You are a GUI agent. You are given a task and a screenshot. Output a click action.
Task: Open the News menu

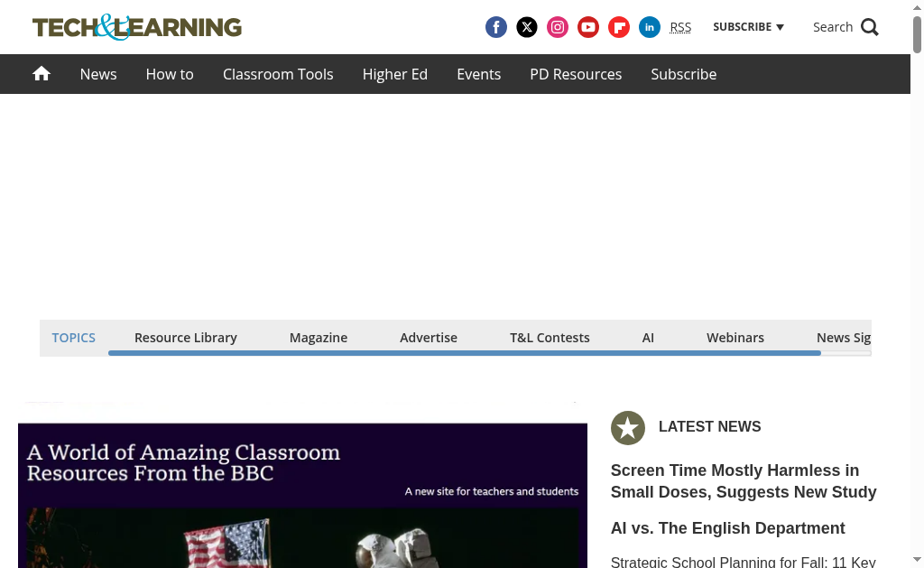coord(98,74)
